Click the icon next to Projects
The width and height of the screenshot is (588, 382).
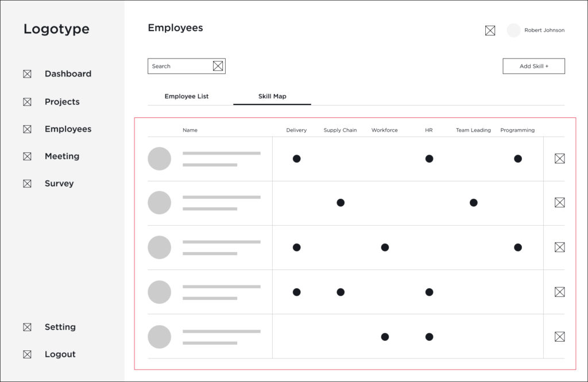pyautogui.click(x=27, y=102)
